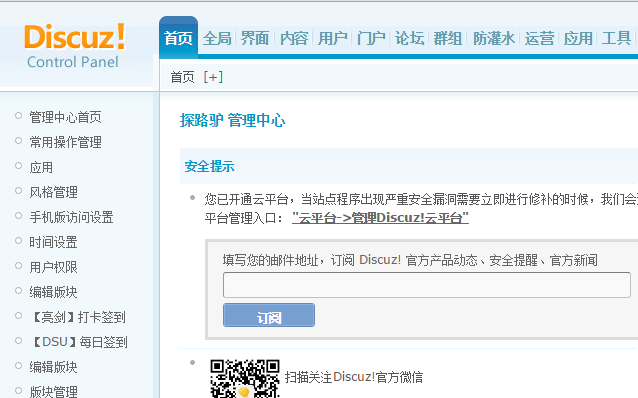Click 【DSU】每日签到 in the sidebar
The width and height of the screenshot is (638, 398).
coord(79,342)
